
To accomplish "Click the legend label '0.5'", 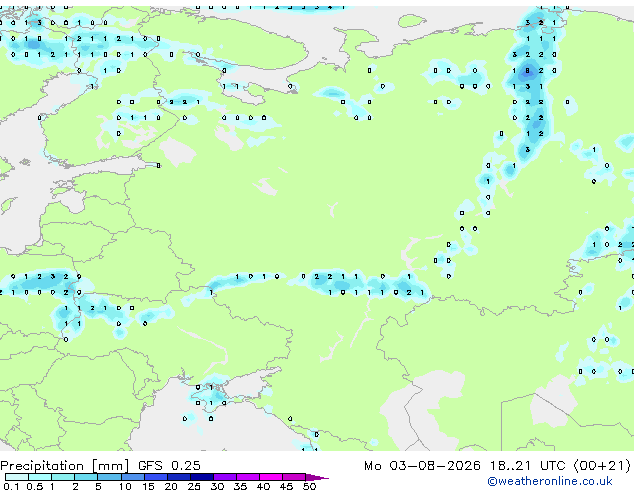I will (x=34, y=486).
